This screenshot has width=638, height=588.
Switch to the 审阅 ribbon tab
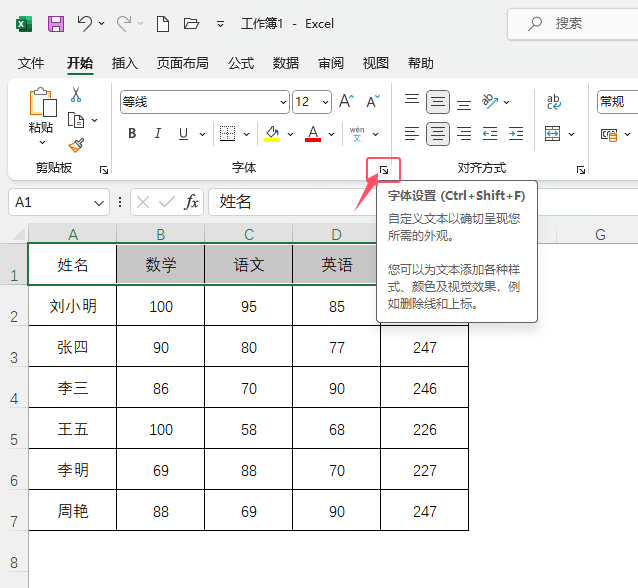(x=331, y=63)
